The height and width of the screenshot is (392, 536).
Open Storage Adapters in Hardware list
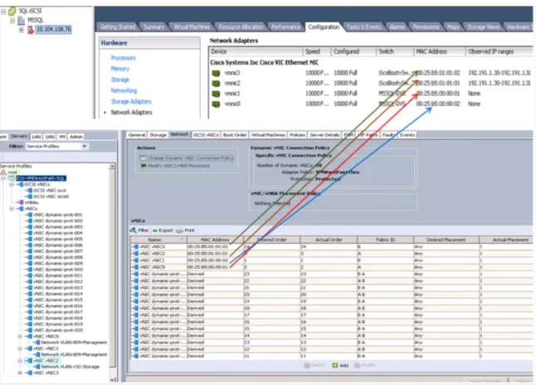[131, 101]
